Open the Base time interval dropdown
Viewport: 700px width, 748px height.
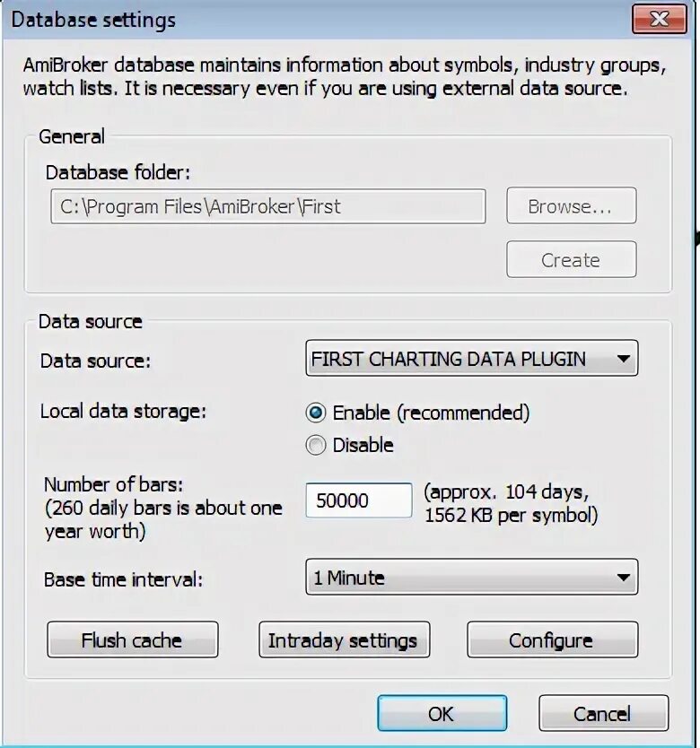point(471,577)
